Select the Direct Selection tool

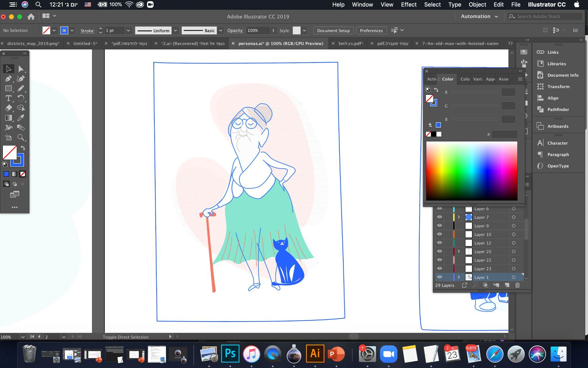[x=21, y=69]
